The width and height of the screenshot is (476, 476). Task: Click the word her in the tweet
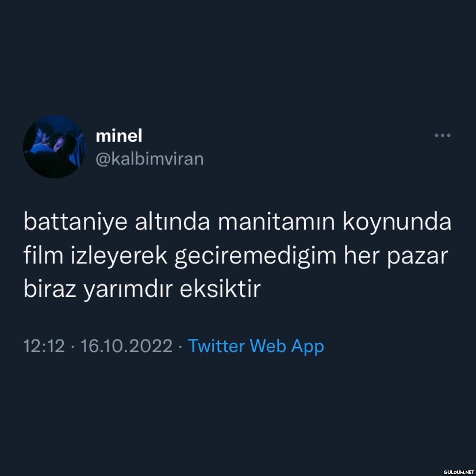tap(362, 255)
